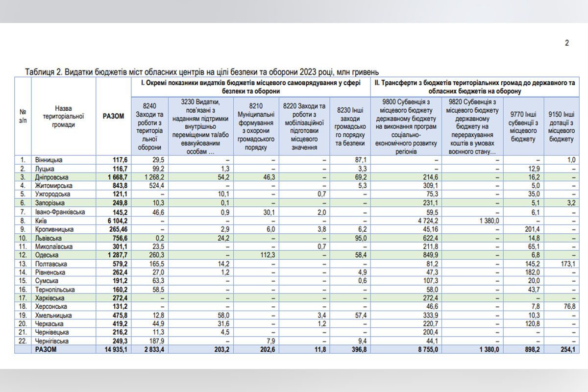Click the '3230 Видатки' column header

[200, 126]
